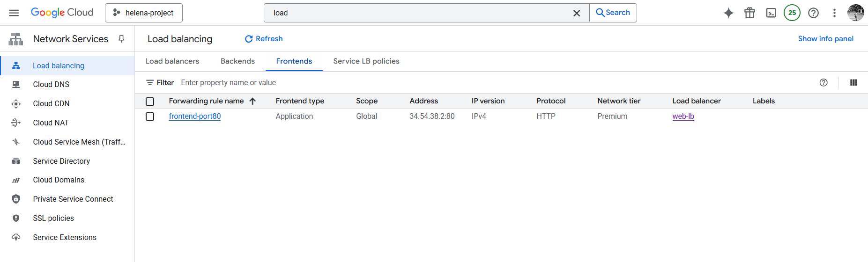Activate Cloud Shell terminal icon

(x=771, y=13)
